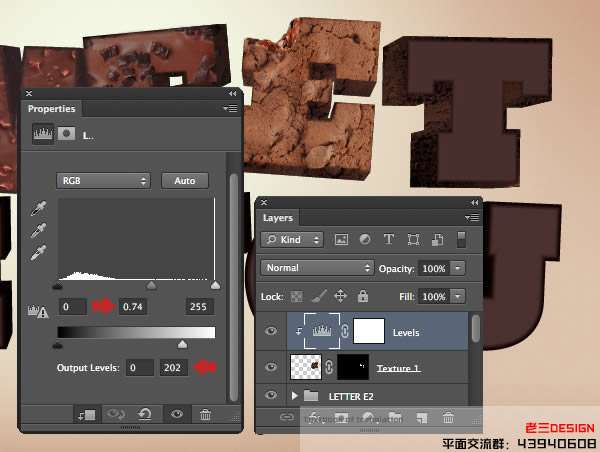Reset Levels adjustment to defaults
The width and height of the screenshot is (600, 452).
click(x=145, y=414)
